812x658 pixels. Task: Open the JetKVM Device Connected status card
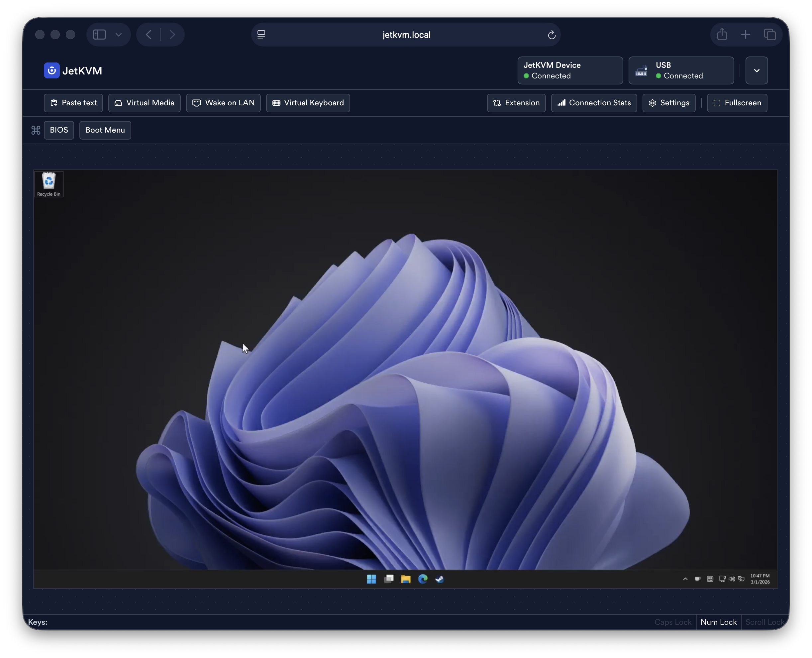[570, 70]
